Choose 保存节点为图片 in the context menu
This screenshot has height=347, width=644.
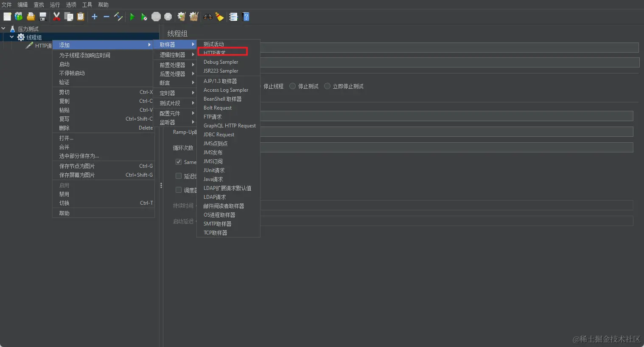[103, 166]
